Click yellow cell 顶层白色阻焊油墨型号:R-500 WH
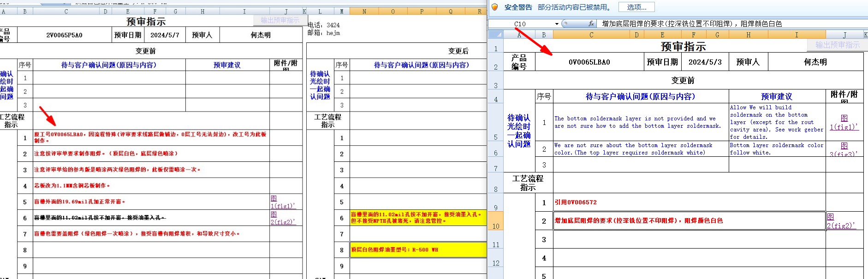 [418, 250]
